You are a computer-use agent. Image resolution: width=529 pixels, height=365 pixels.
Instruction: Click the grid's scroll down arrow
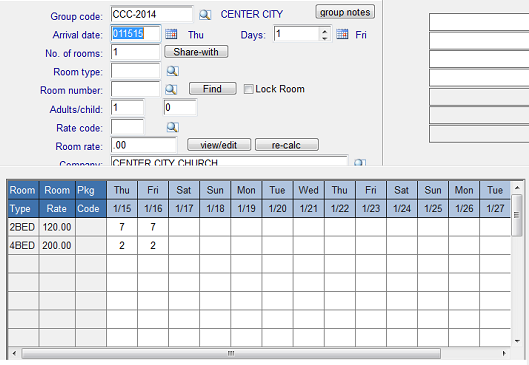(x=517, y=341)
